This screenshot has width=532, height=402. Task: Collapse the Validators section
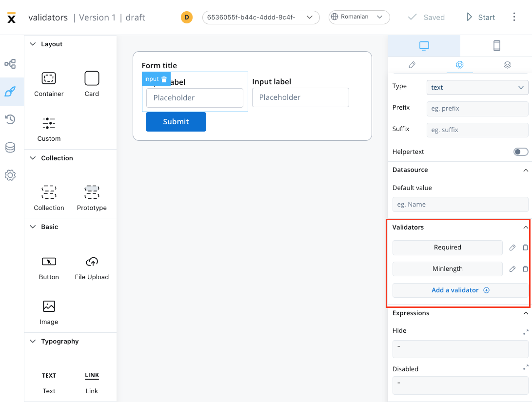(x=526, y=228)
